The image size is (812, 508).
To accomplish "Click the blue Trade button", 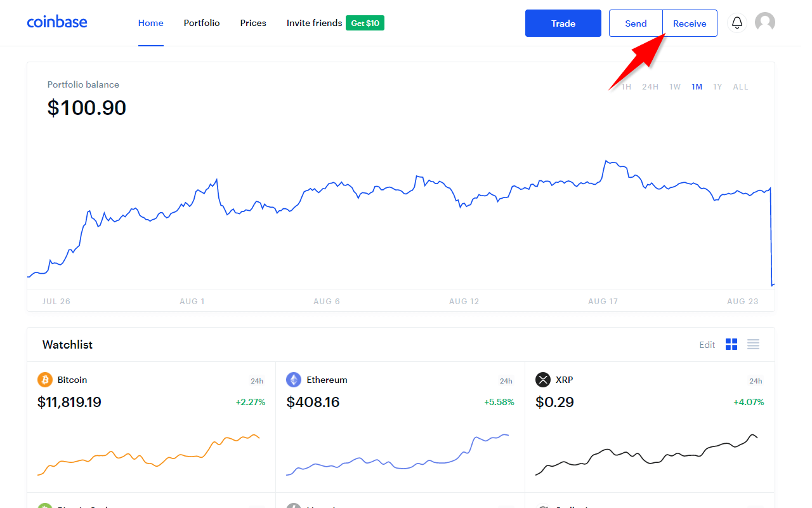I will (563, 23).
